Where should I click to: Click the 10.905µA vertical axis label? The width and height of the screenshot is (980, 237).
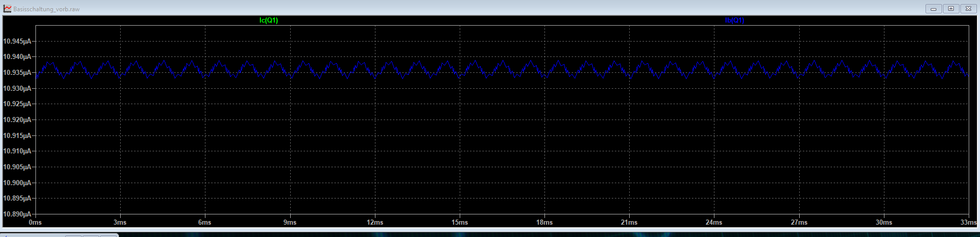coord(17,167)
